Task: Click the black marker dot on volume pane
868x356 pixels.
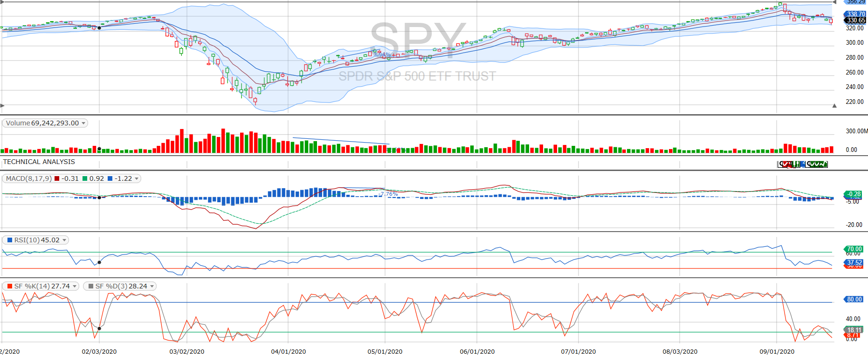Action: [99, 149]
